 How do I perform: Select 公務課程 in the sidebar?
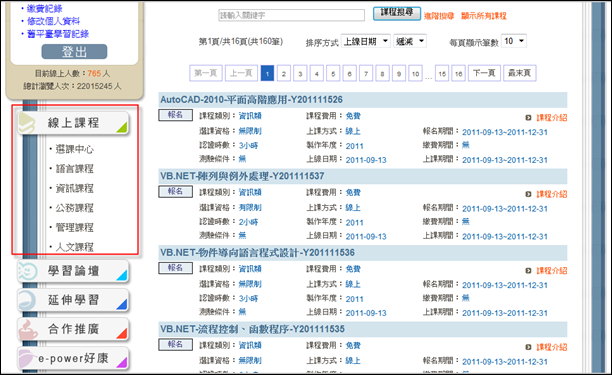point(74,208)
